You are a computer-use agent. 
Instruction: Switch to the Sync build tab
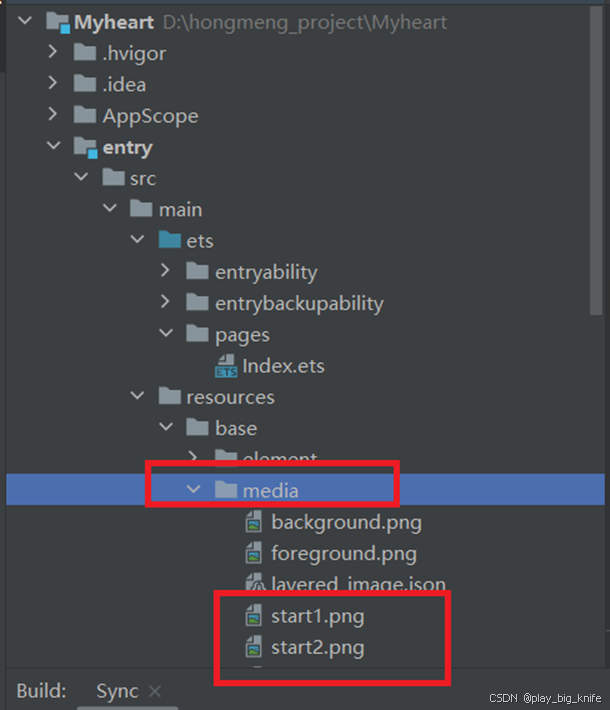tap(117, 691)
